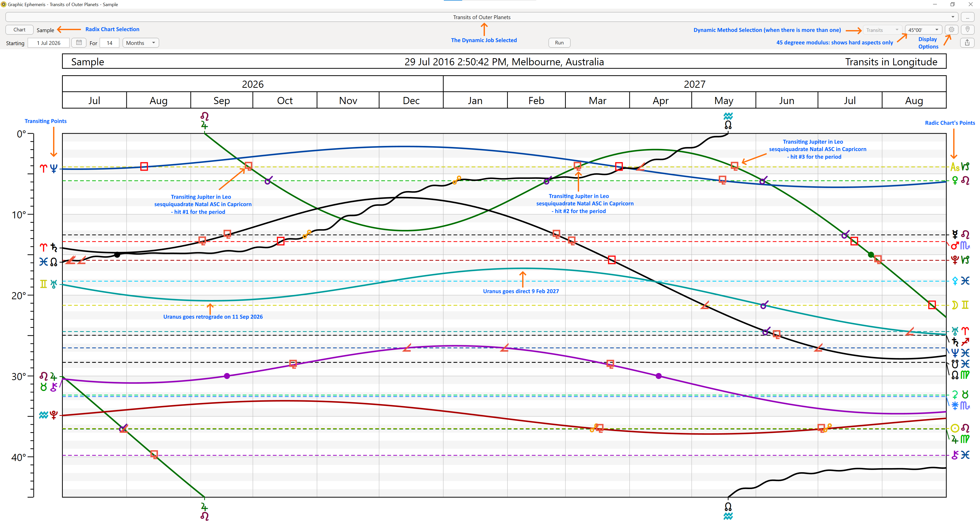Open the Months period unit dropdown

click(140, 43)
